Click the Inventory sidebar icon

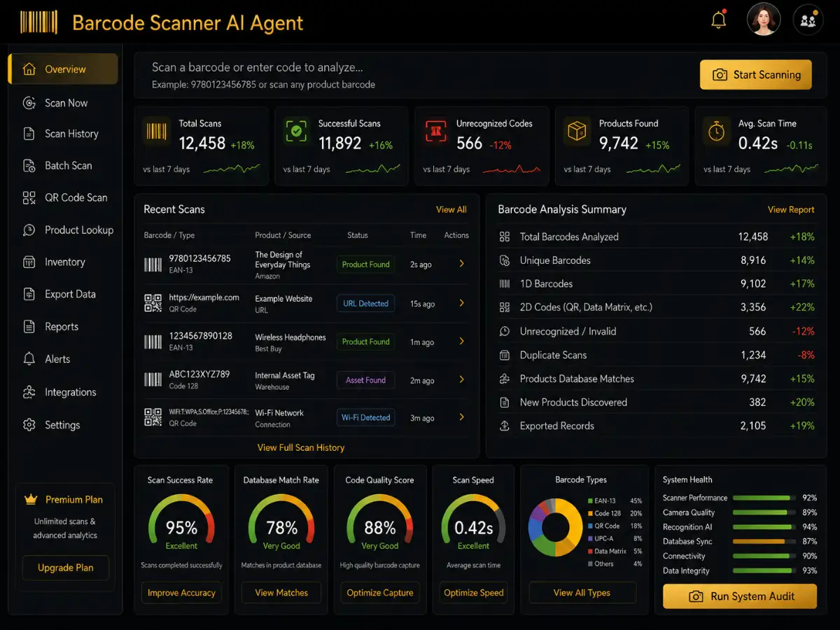[x=29, y=262]
